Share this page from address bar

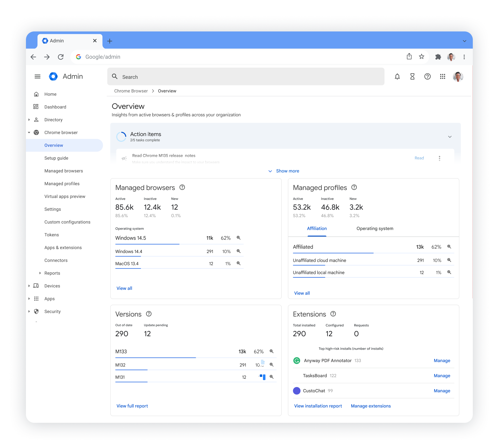coord(409,56)
